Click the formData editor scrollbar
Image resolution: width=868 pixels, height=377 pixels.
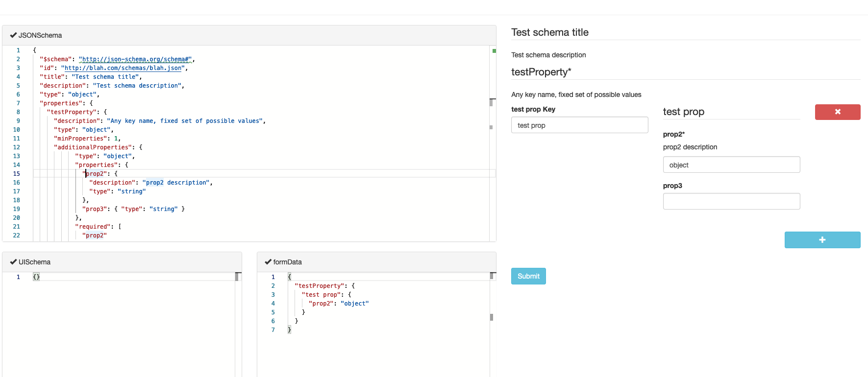(492, 317)
